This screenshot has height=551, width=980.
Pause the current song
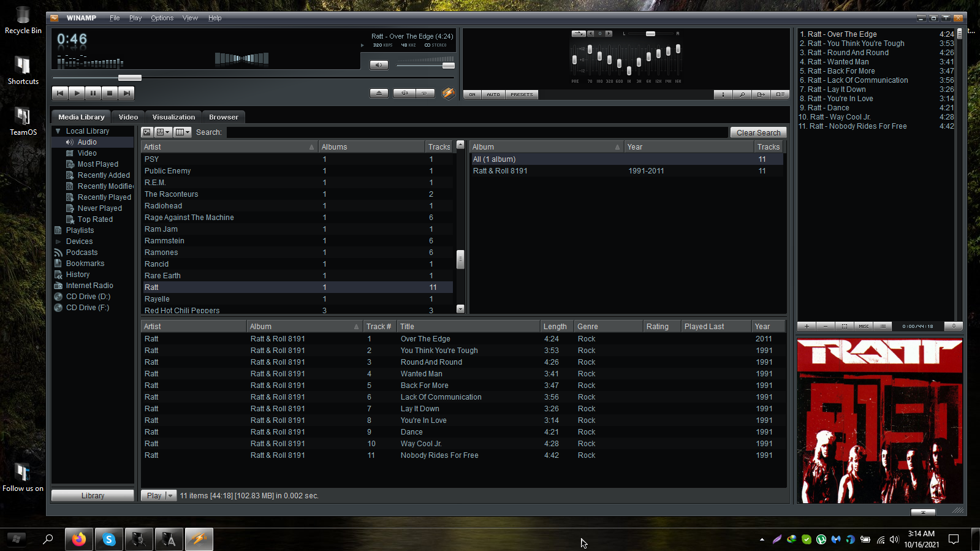93,93
